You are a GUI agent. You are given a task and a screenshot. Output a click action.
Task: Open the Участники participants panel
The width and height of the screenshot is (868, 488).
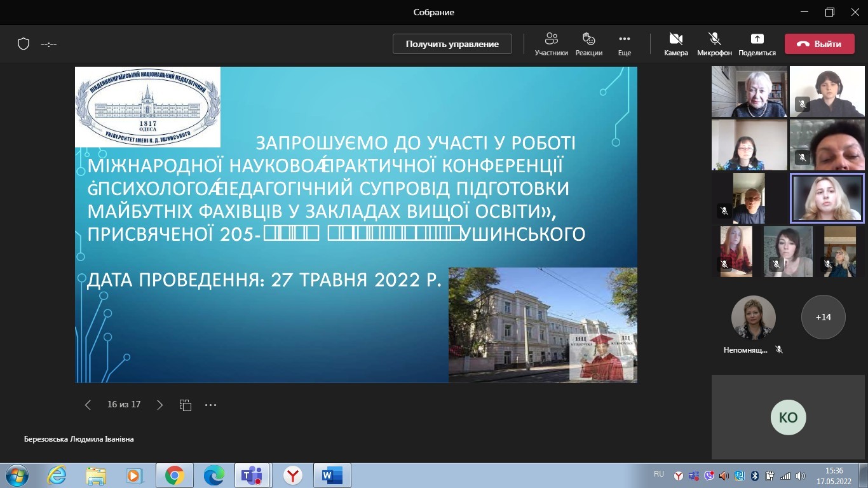click(551, 44)
